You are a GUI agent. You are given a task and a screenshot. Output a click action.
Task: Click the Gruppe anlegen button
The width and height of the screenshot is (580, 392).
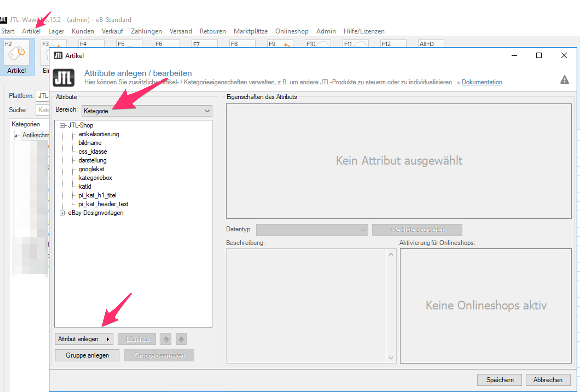coord(87,355)
